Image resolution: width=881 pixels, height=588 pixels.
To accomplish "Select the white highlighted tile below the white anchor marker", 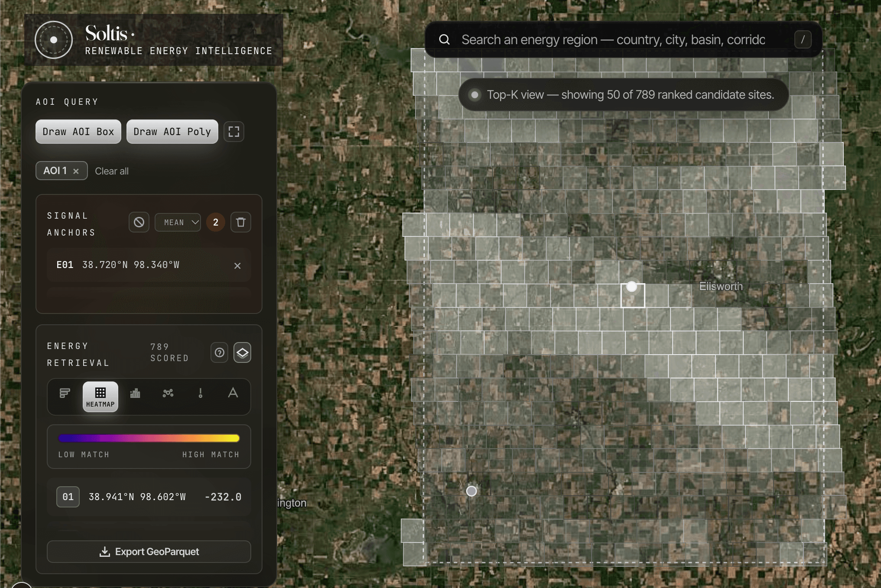I will click(633, 296).
